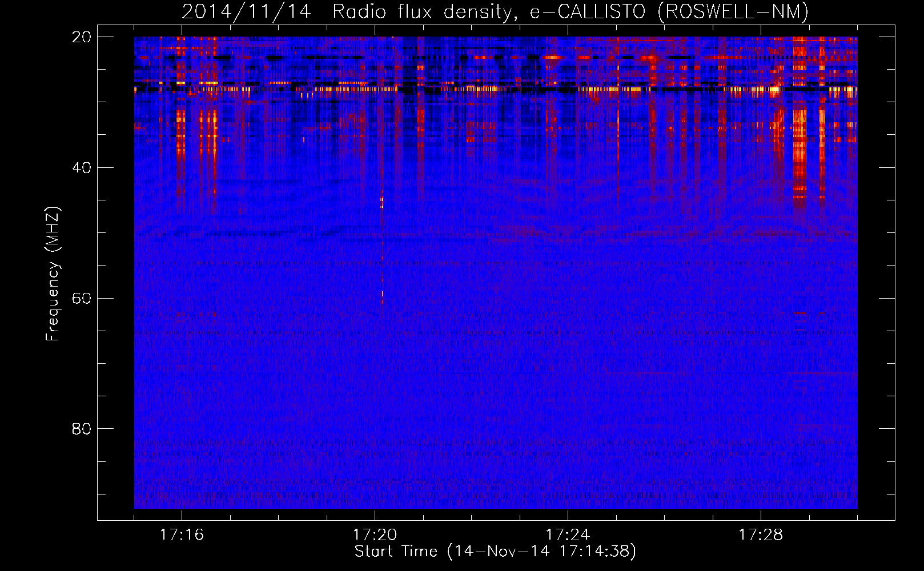The height and width of the screenshot is (571, 924).
Task: Click the frequency tick label "60"
Action: 82,299
